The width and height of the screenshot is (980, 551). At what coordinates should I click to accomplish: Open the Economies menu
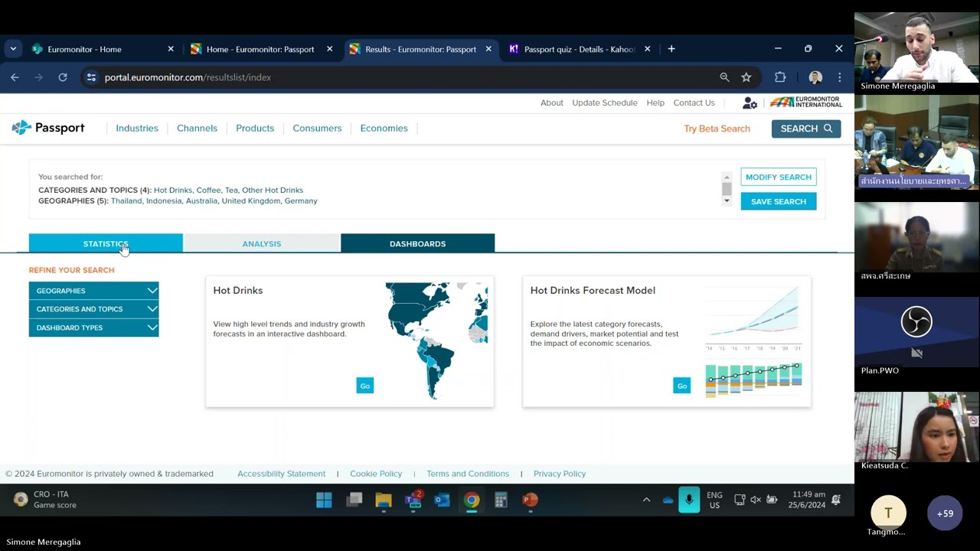click(x=384, y=128)
